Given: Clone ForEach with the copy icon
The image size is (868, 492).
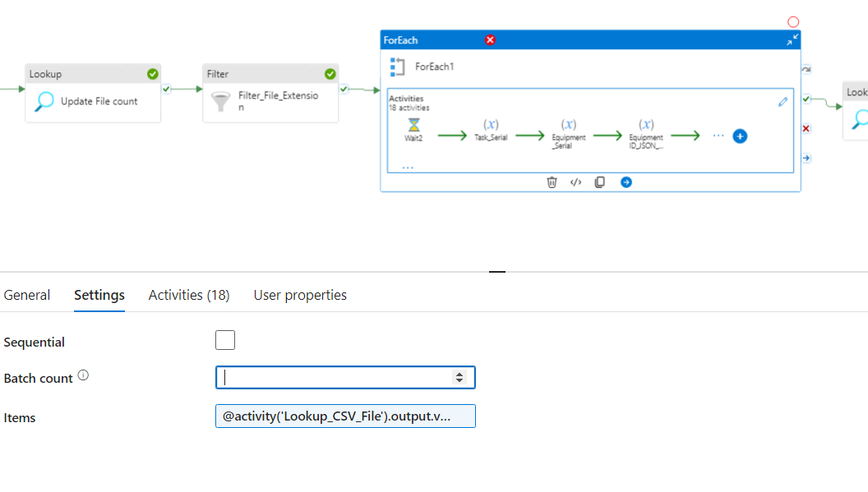Looking at the screenshot, I should point(600,182).
